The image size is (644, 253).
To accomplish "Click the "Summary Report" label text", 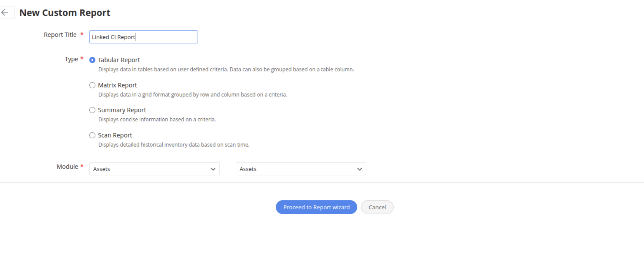I will (122, 110).
